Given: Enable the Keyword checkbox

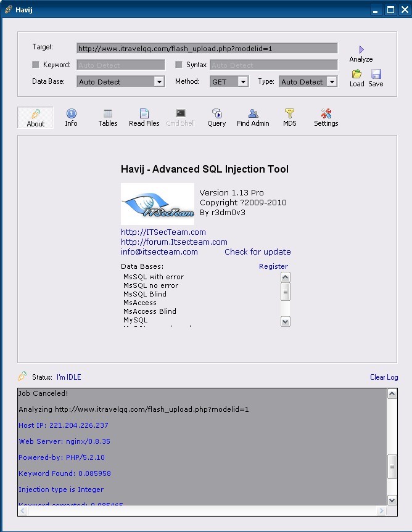Looking at the screenshot, I should [36, 65].
